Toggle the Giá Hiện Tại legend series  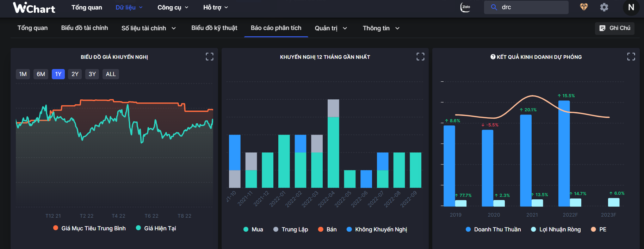[x=156, y=228]
